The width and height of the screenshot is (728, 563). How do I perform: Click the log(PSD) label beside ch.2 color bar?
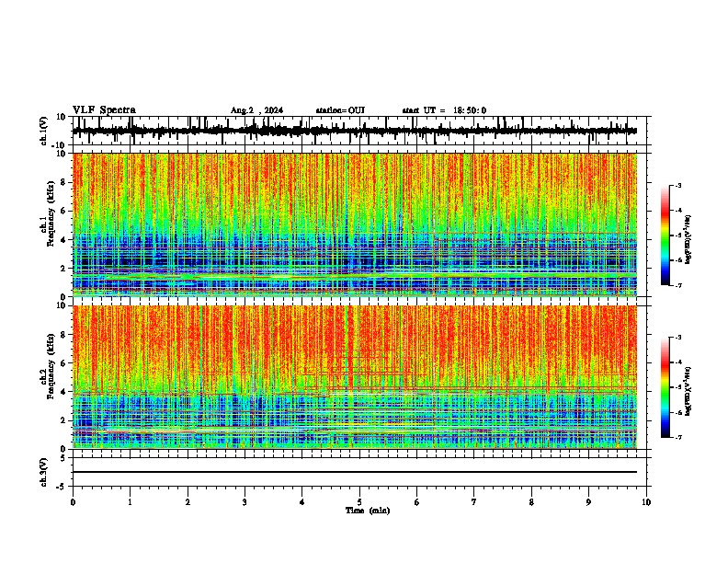tap(688, 391)
